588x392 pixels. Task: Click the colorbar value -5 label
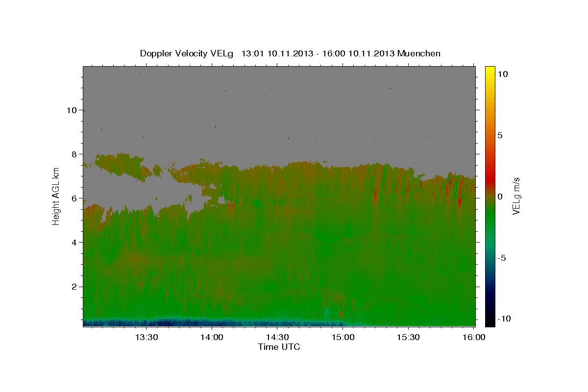[502, 258]
